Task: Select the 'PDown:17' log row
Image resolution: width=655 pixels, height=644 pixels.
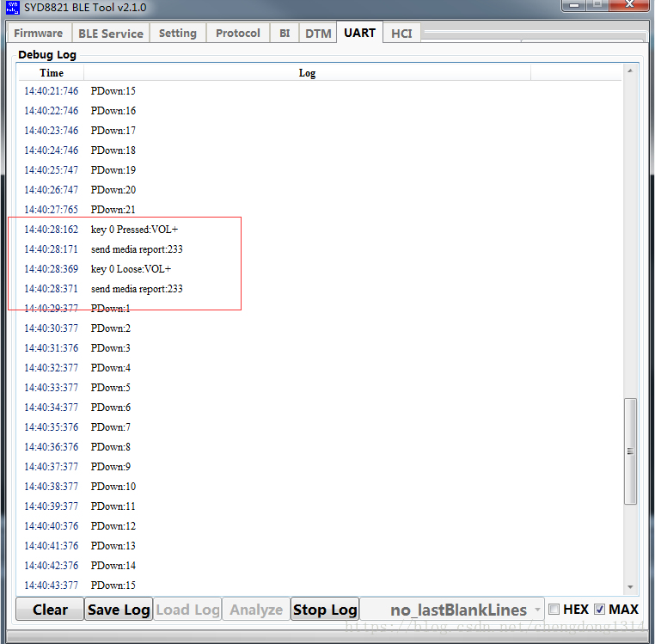Action: click(320, 131)
